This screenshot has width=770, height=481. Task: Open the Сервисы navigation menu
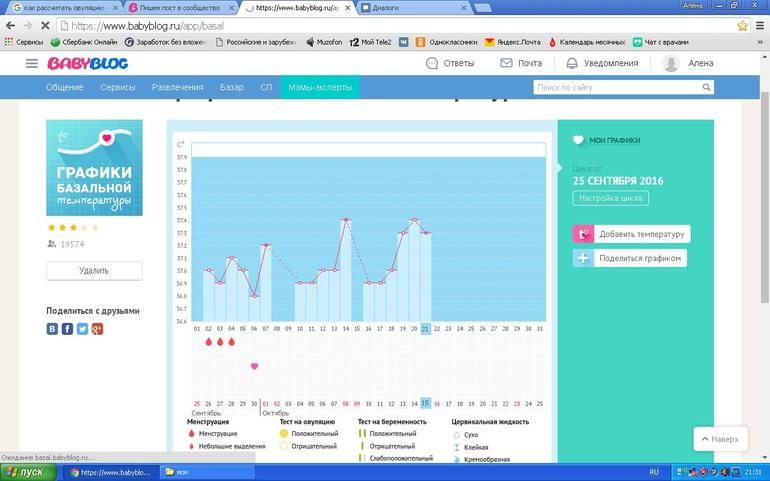click(x=118, y=88)
